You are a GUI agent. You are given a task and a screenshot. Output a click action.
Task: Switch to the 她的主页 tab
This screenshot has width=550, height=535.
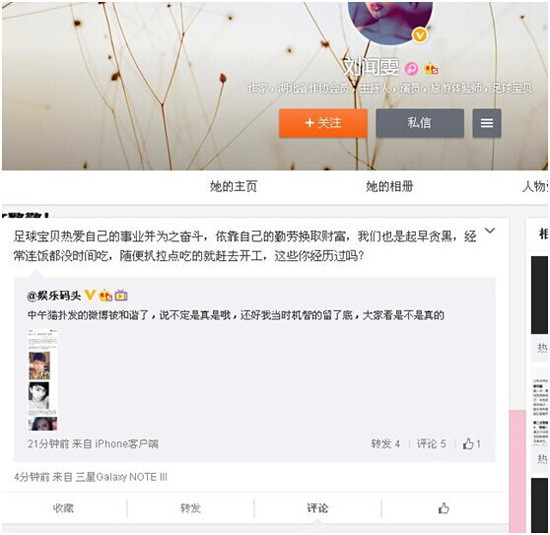[234, 186]
